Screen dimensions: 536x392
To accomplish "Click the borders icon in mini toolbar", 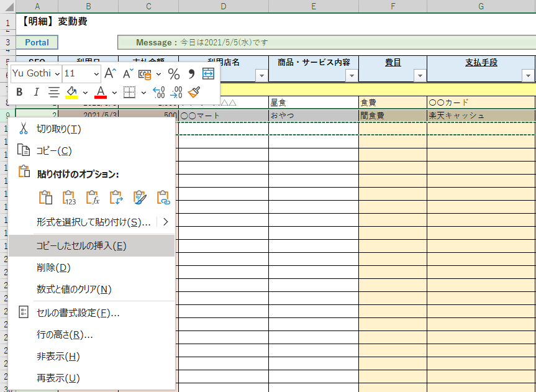I will 129,92.
